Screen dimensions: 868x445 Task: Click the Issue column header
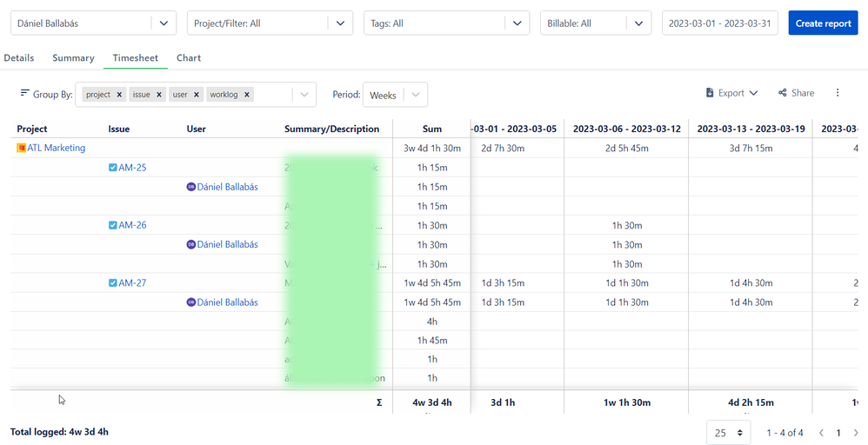(119, 129)
